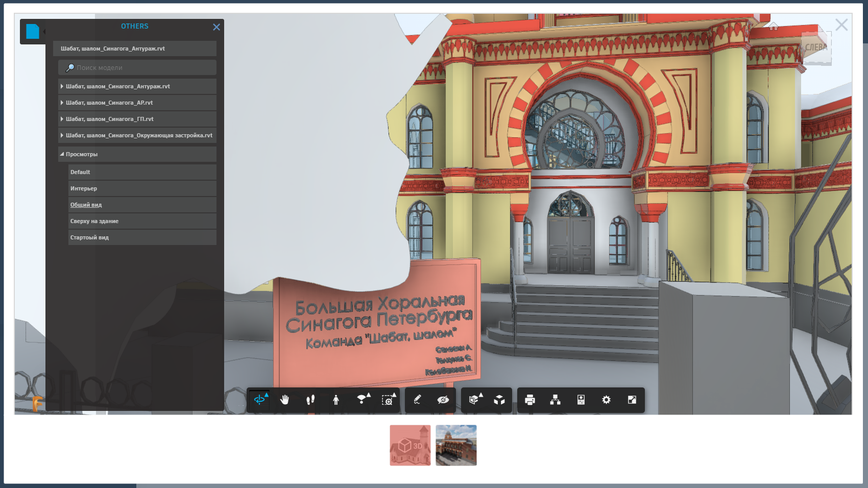Toggle the blue document browser panel
The width and height of the screenshot is (868, 488).
33,32
